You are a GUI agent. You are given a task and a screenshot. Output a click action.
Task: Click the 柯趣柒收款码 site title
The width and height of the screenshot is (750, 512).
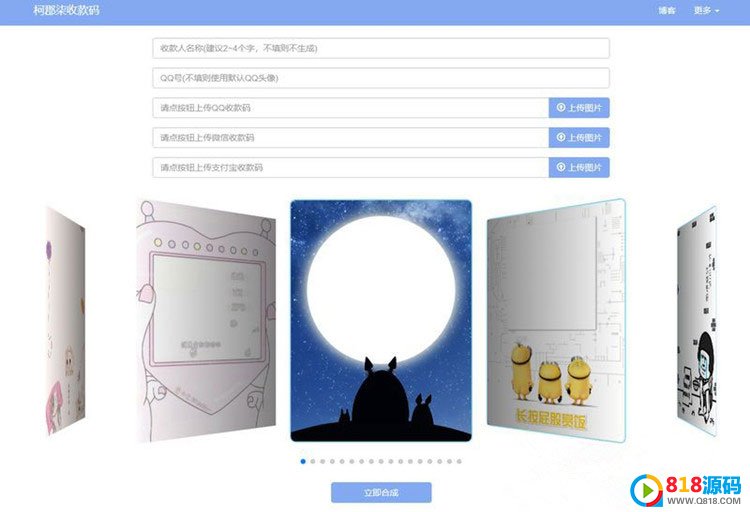tap(66, 10)
